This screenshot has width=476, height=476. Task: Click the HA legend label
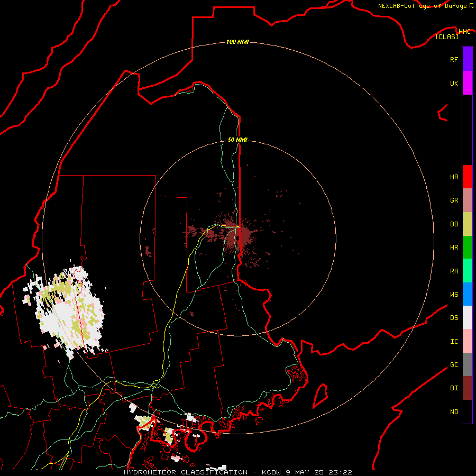454,177
